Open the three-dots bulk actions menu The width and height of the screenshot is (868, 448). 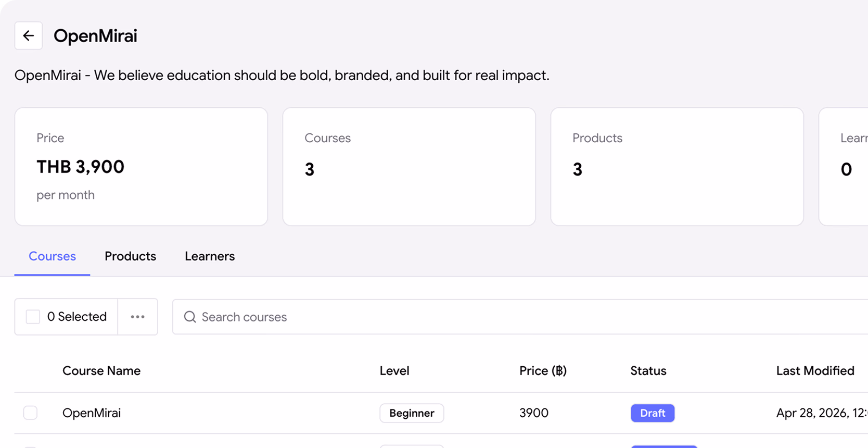(137, 317)
